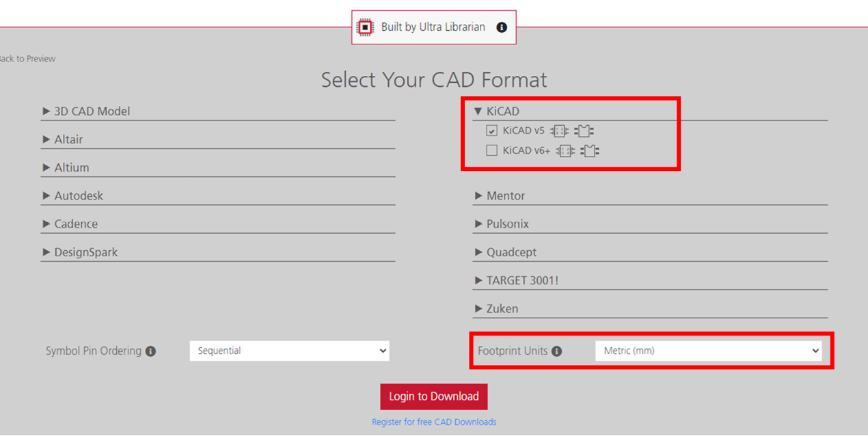
Task: Expand the Mentor format section
Action: [650, 196]
